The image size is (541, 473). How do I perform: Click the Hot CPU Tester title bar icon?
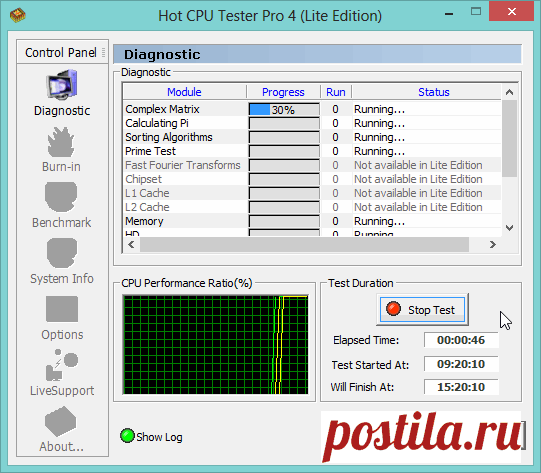(18, 15)
